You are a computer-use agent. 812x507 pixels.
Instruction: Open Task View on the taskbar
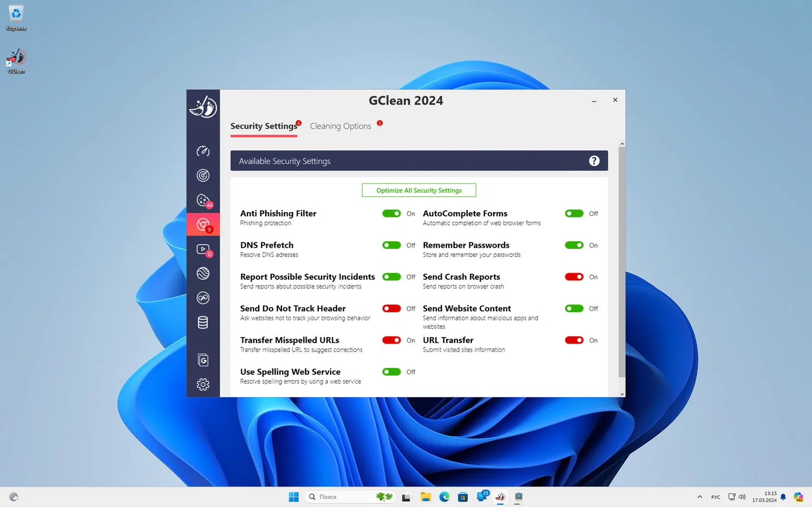(406, 497)
